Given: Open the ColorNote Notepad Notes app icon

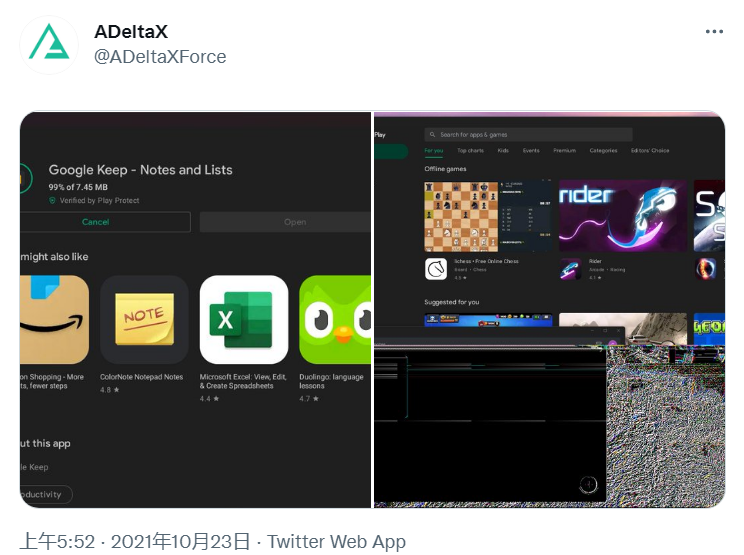Looking at the screenshot, I should pos(144,320).
